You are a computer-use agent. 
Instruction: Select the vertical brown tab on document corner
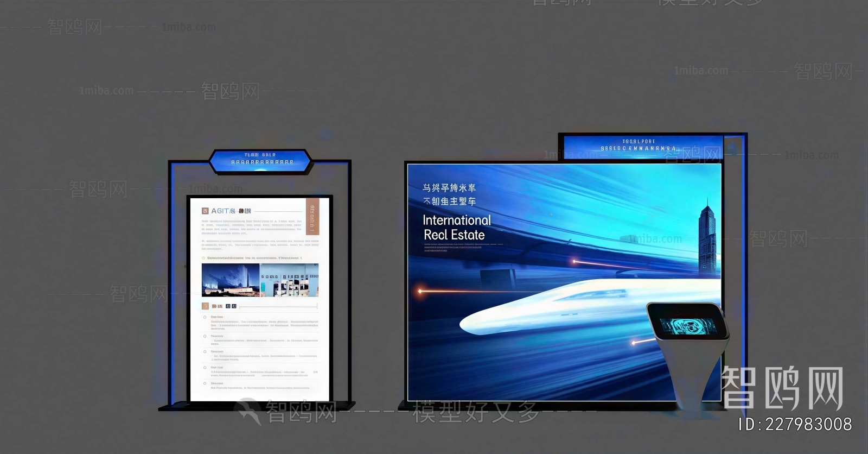pyautogui.click(x=312, y=216)
